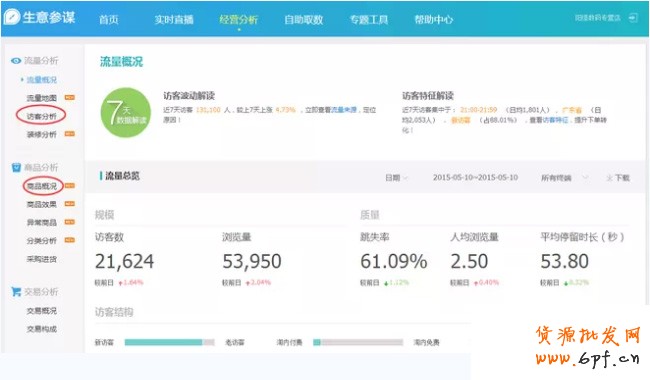Viewport: 650px width, 380px height.
Task: Click the 平均停留时长 value 53.80
Action: [x=564, y=261]
